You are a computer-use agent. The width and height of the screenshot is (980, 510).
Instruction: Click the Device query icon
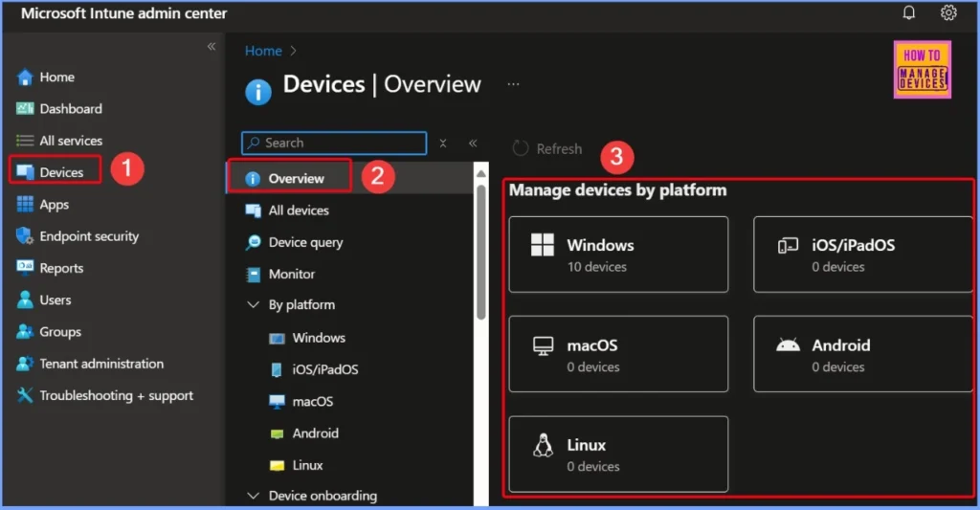[x=253, y=242]
